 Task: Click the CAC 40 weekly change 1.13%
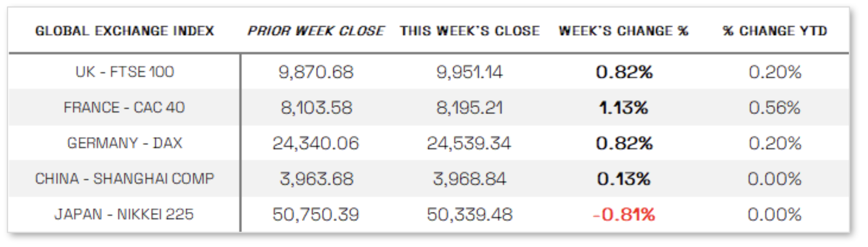click(624, 108)
